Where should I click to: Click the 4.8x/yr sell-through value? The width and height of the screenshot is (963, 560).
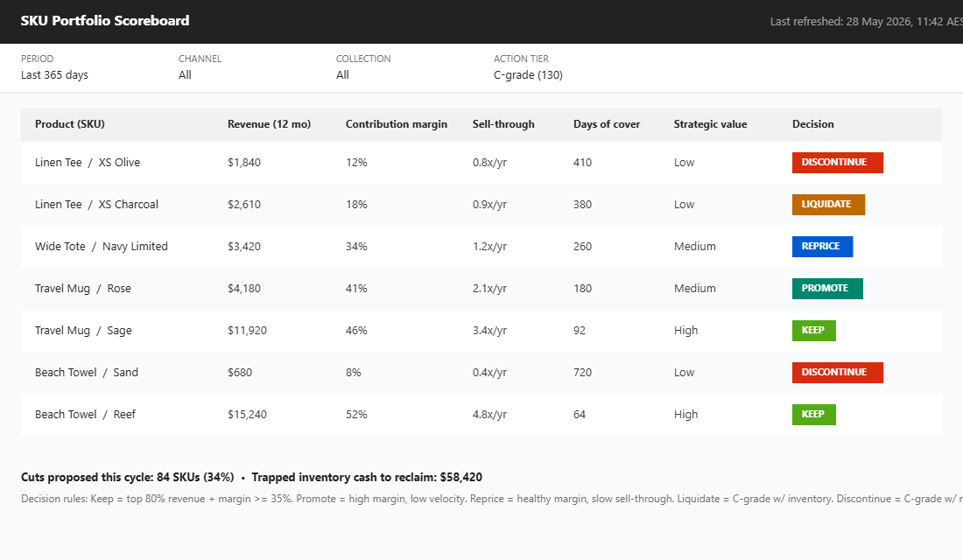489,415
